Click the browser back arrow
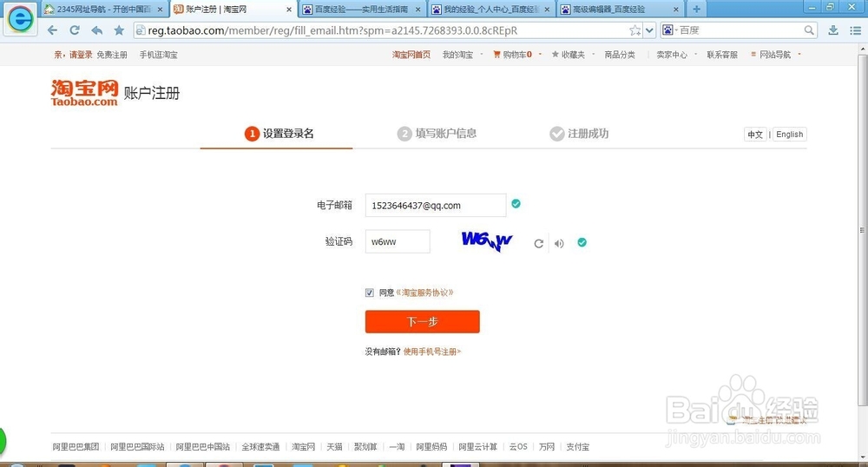 pos(53,30)
